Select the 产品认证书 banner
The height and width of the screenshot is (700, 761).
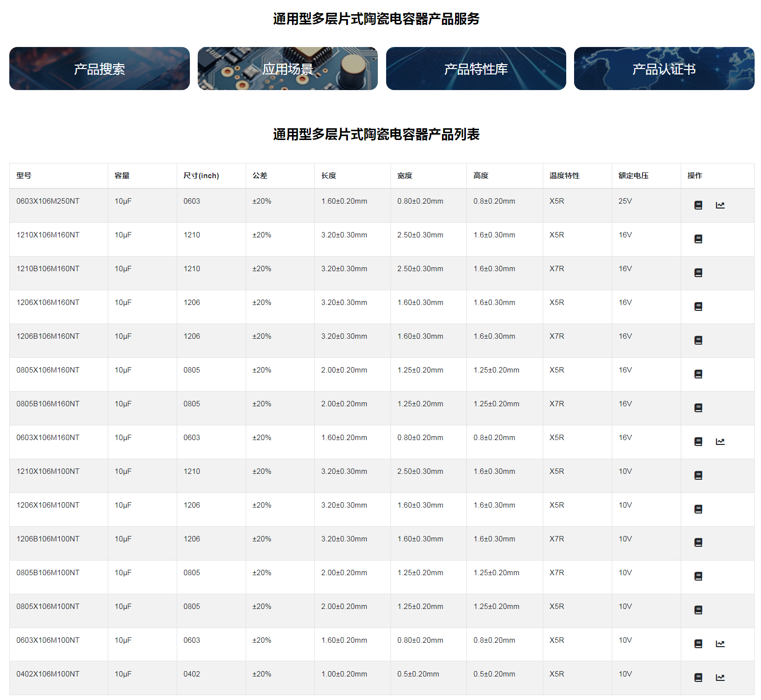pos(664,69)
